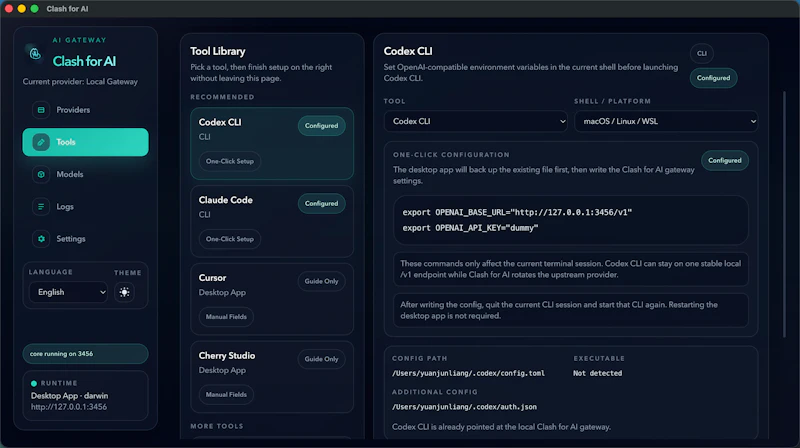Screen dimensions: 800x448
Task: Click One-Click Setup under Claude Code
Action: click(230, 239)
